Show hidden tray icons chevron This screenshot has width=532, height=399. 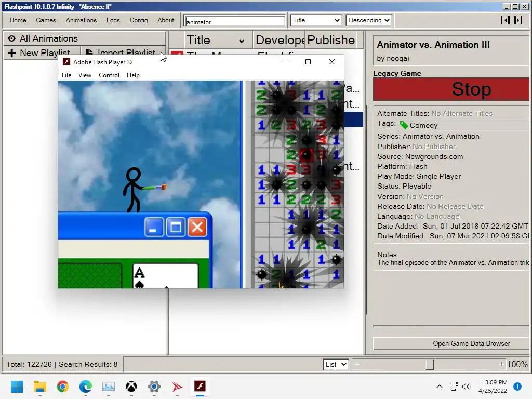440,387
